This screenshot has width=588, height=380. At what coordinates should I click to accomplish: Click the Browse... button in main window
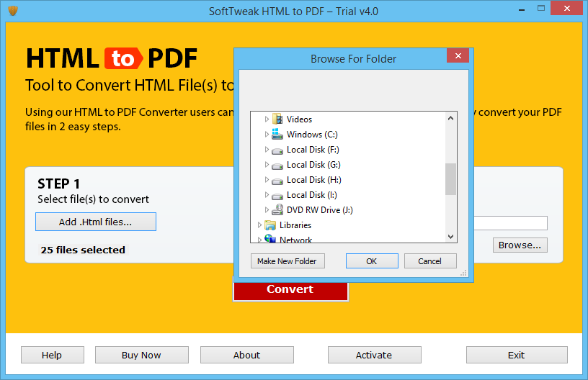pyautogui.click(x=520, y=245)
